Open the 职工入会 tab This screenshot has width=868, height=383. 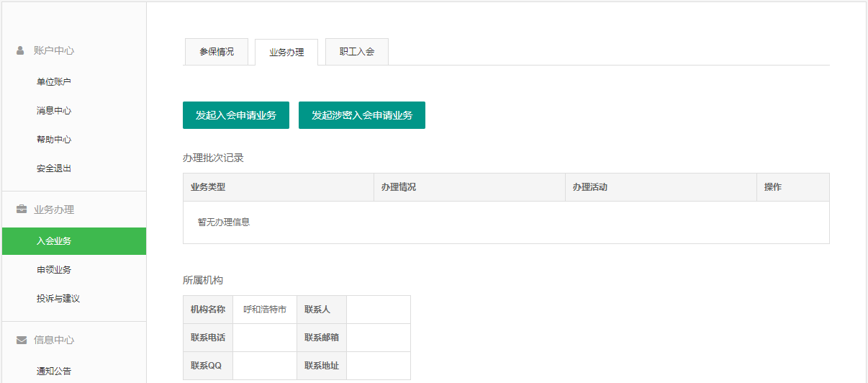357,52
